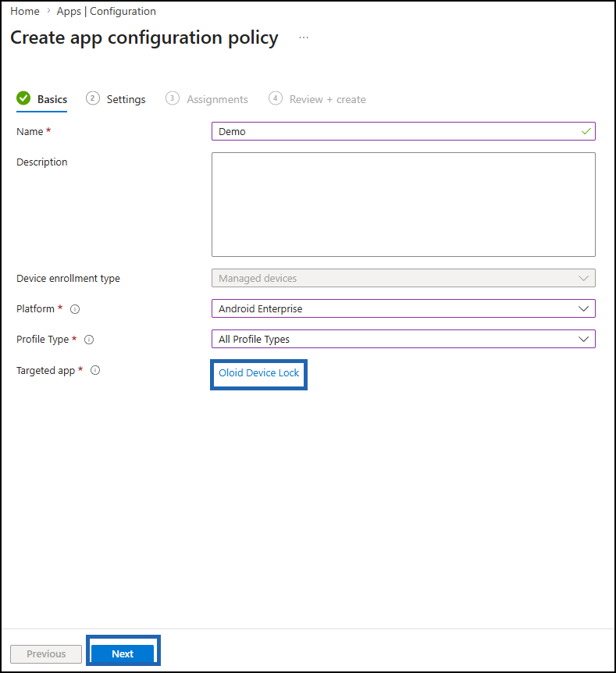Go to the Assignments tab

(x=207, y=100)
